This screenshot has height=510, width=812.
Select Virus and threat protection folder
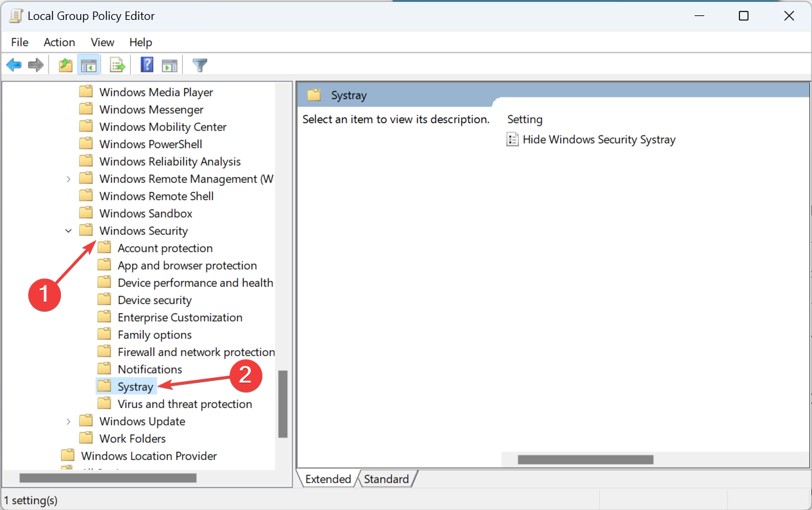pos(185,404)
